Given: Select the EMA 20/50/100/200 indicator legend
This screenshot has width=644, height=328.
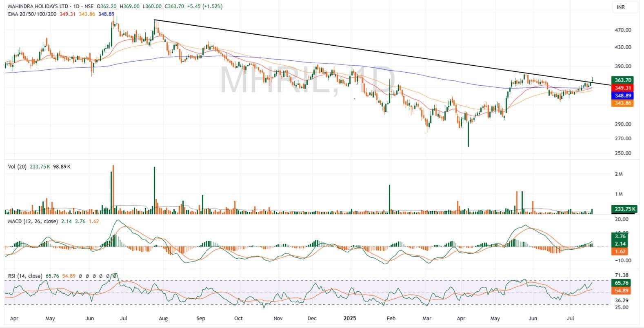Looking at the screenshot, I should (33, 14).
